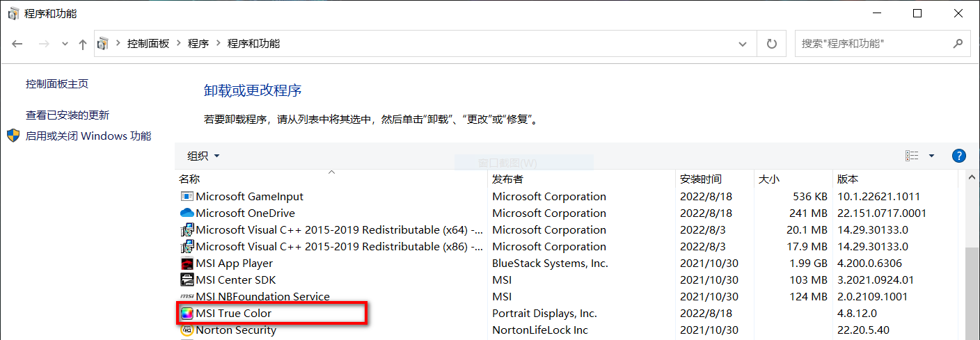Go to 控制面板主页 link
Screen dimensions: 980x340
point(57,84)
